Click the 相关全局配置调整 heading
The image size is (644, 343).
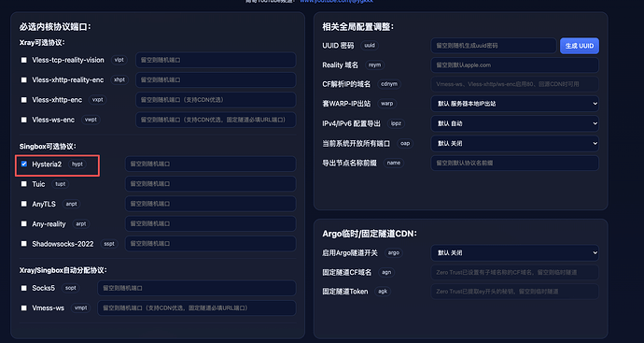click(357, 27)
